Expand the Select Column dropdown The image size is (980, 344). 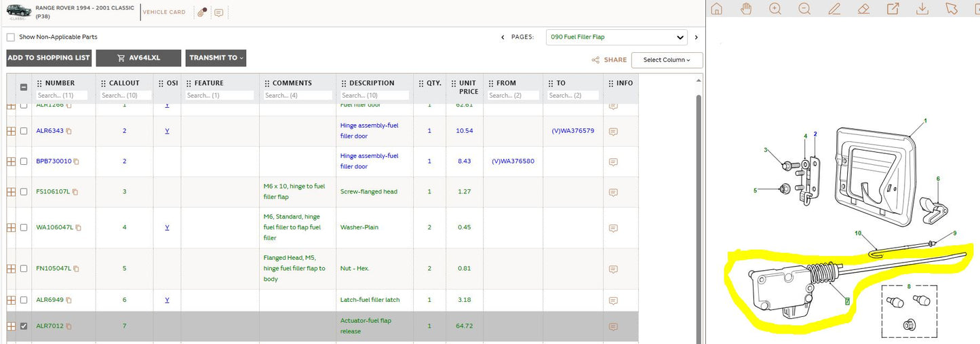(x=667, y=60)
